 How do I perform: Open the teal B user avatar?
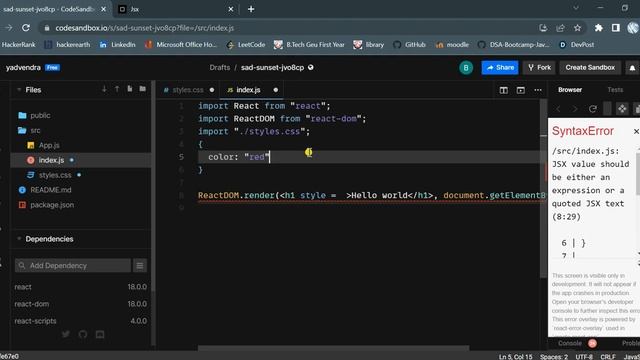pyautogui.click(x=466, y=68)
